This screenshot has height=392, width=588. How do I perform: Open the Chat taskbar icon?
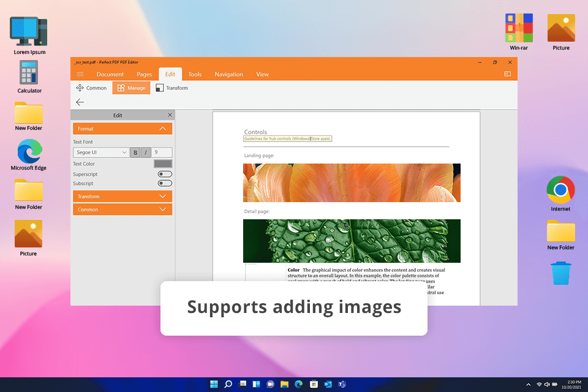(270, 384)
